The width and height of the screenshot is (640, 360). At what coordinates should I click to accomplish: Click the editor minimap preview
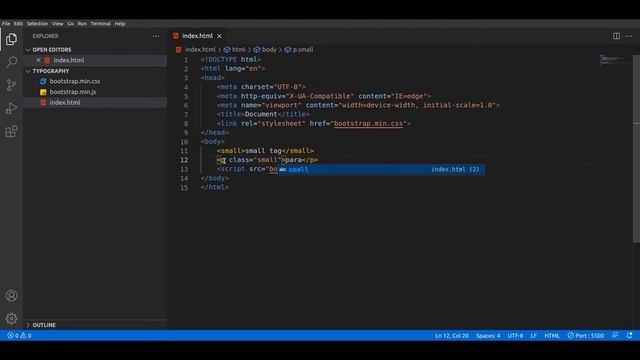[x=614, y=61]
